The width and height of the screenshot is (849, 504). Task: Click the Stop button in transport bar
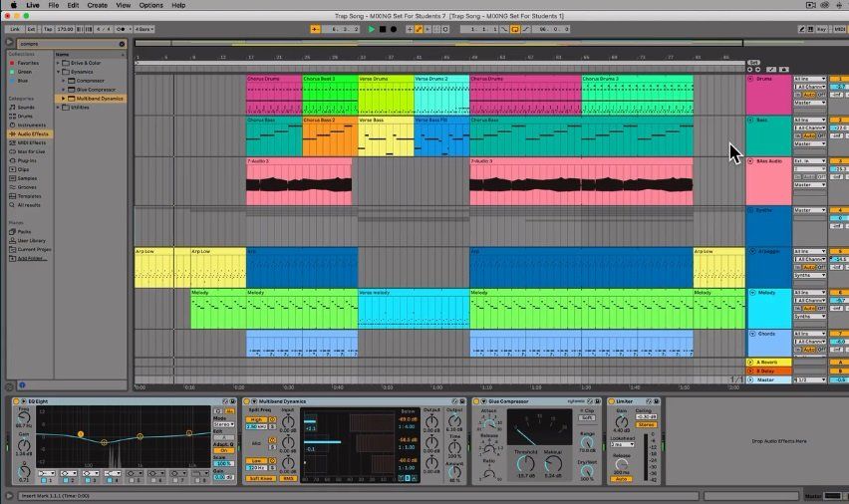pos(383,30)
